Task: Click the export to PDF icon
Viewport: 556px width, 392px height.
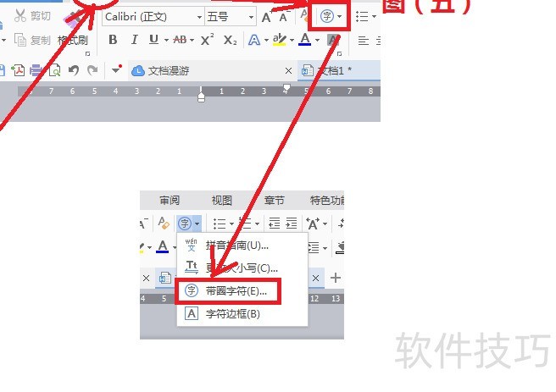Action: coord(18,70)
